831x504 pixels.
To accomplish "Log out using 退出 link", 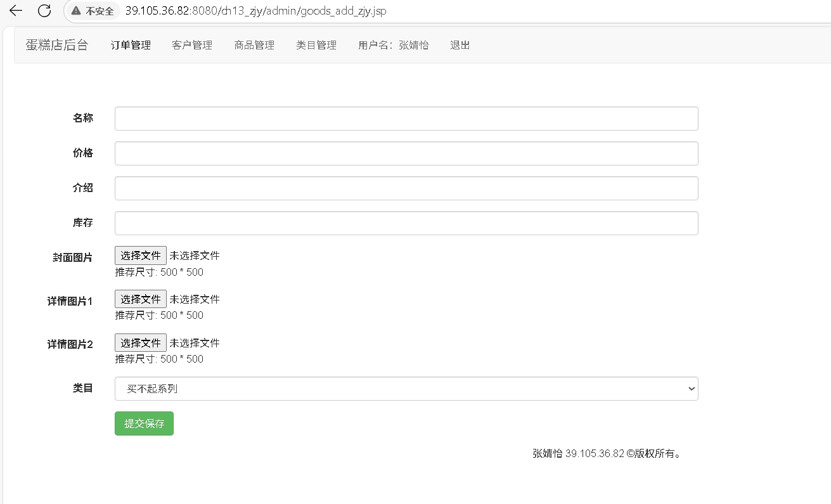I will 460,45.
